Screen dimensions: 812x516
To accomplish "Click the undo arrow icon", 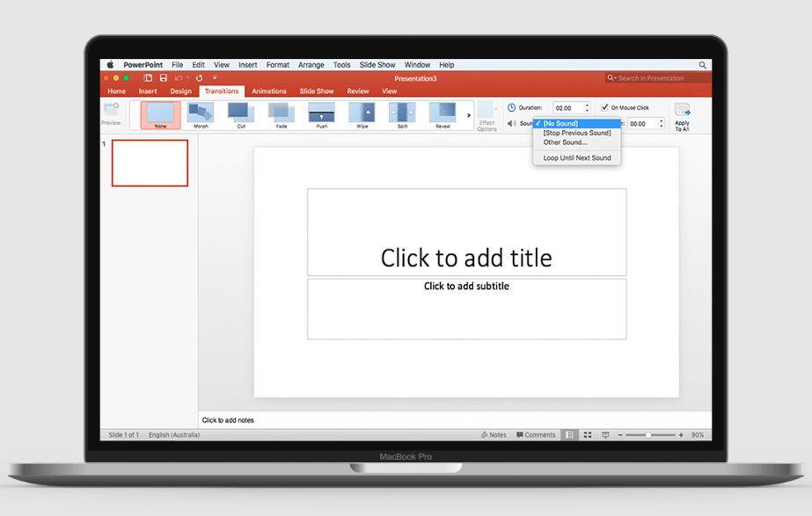I will [179, 78].
